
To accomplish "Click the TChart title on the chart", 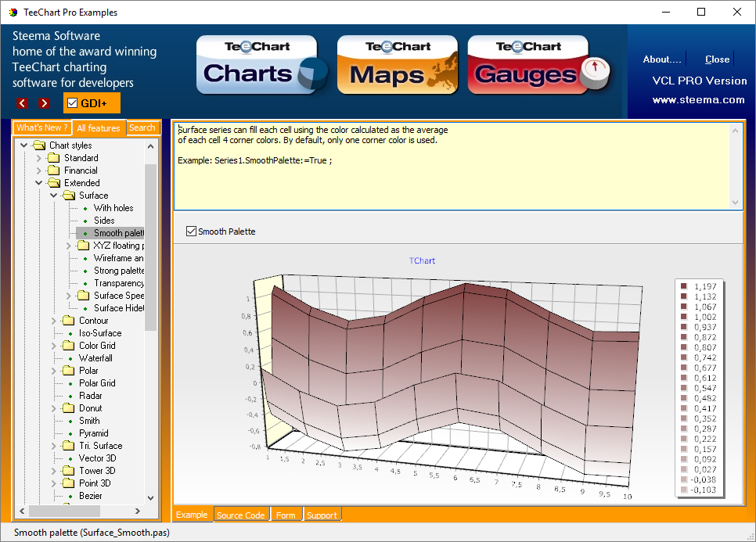I will [422, 260].
